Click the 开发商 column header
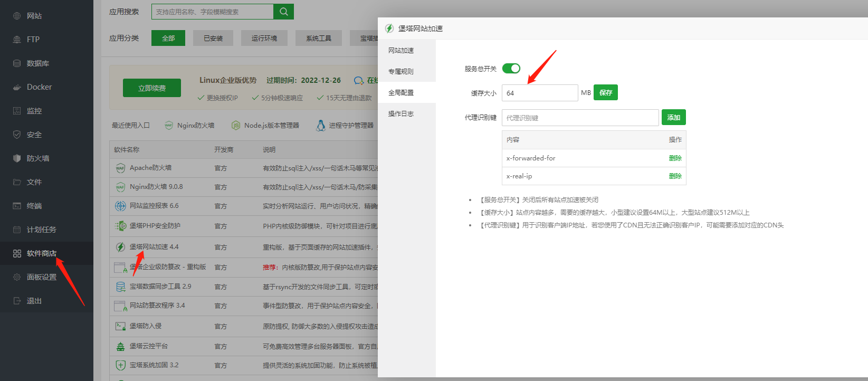 [224, 150]
